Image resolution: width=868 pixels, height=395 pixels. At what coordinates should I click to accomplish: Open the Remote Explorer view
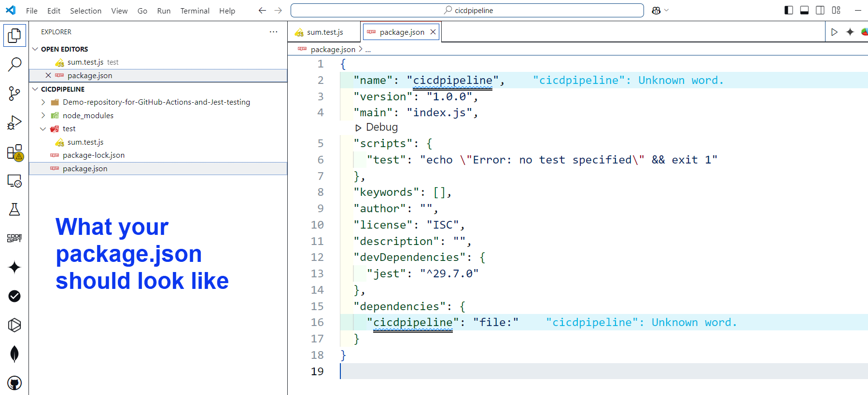14,181
